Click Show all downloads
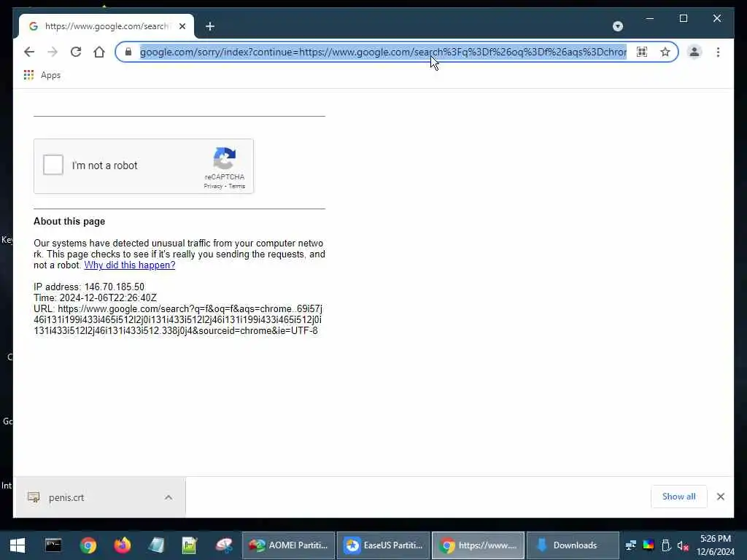Screen dimensions: 747x560 tap(679, 497)
